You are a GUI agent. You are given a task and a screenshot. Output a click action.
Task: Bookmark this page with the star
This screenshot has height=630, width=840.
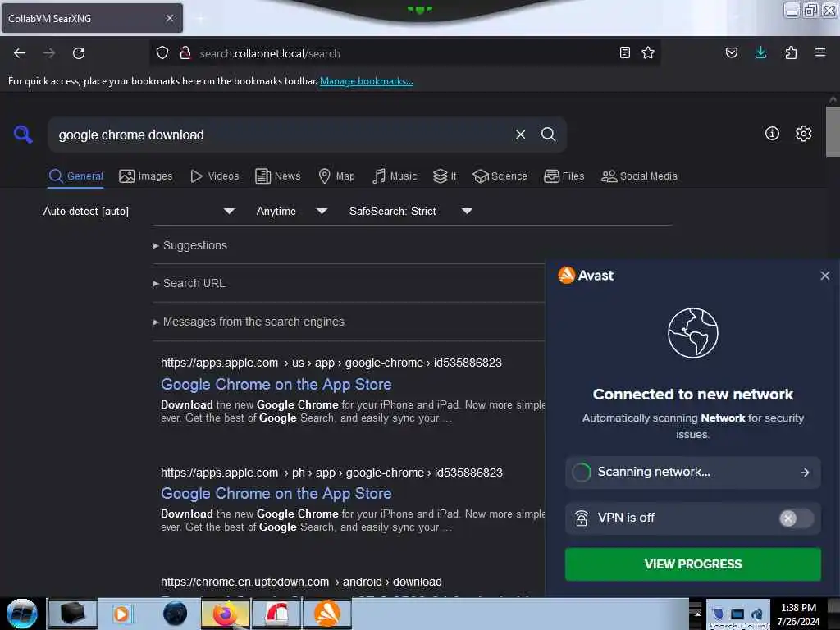pyautogui.click(x=648, y=52)
